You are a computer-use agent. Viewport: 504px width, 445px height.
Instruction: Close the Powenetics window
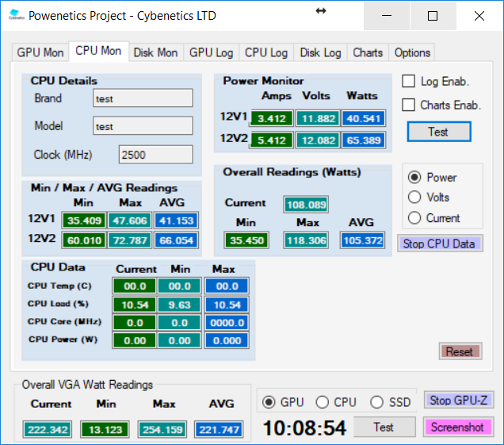479,15
